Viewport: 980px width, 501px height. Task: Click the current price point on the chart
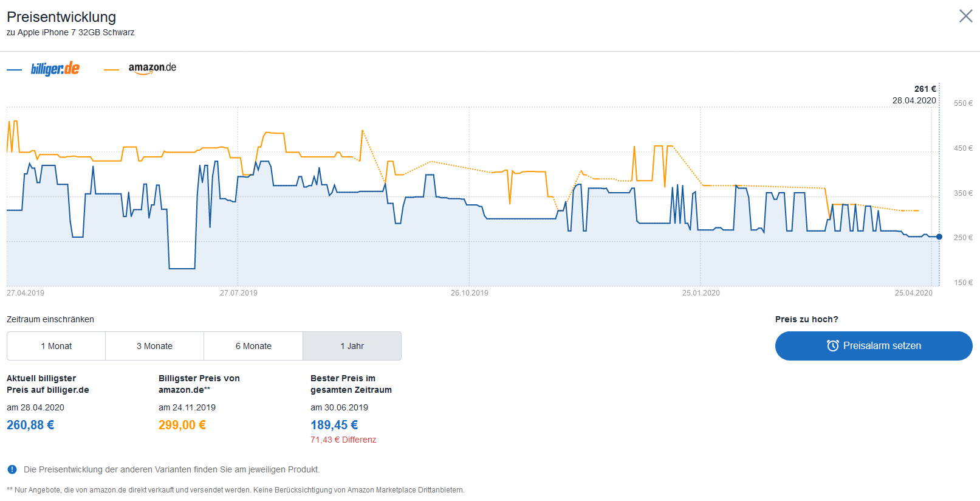pyautogui.click(x=939, y=237)
